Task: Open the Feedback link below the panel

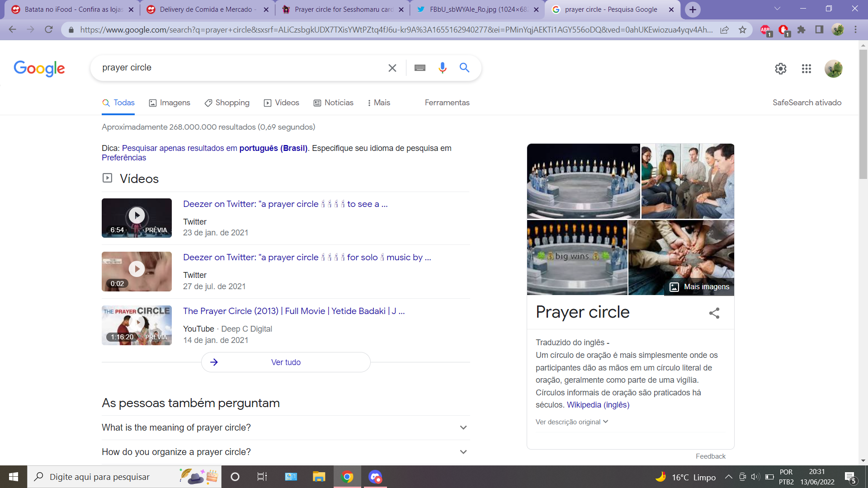Action: (x=710, y=456)
